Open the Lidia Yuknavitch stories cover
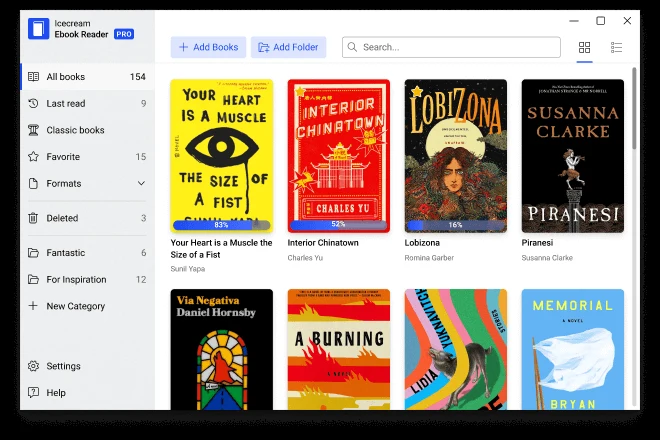The image size is (660, 440). 455,349
